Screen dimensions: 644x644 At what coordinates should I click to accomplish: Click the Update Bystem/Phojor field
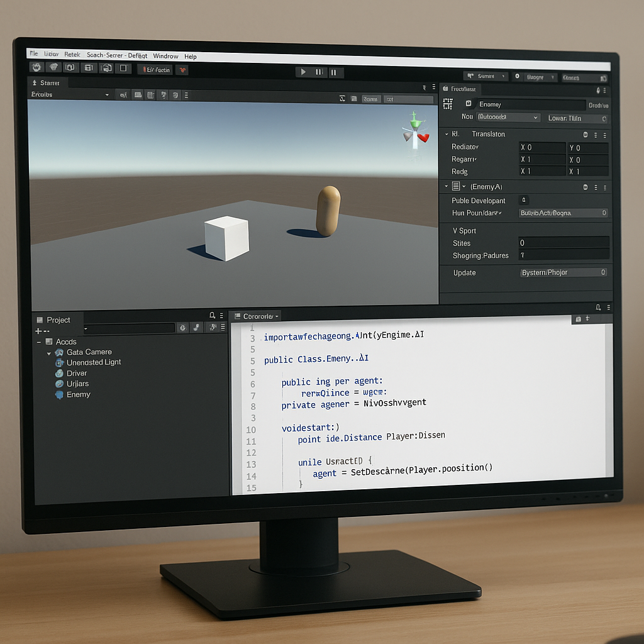pyautogui.click(x=563, y=272)
